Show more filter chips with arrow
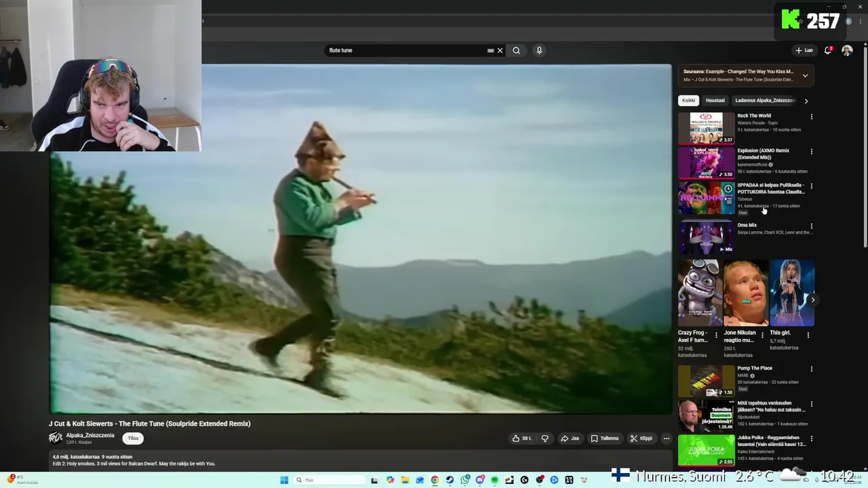This screenshot has height=488, width=868. click(806, 100)
